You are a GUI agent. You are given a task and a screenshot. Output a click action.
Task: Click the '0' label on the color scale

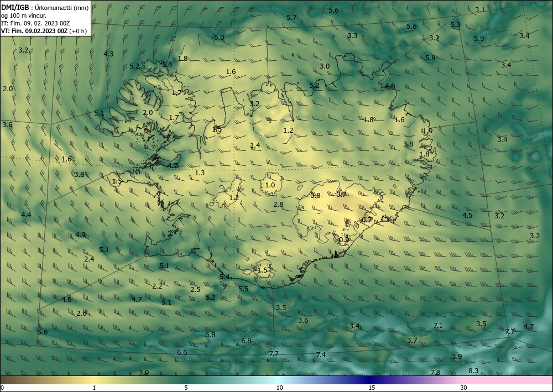click(x=2, y=388)
